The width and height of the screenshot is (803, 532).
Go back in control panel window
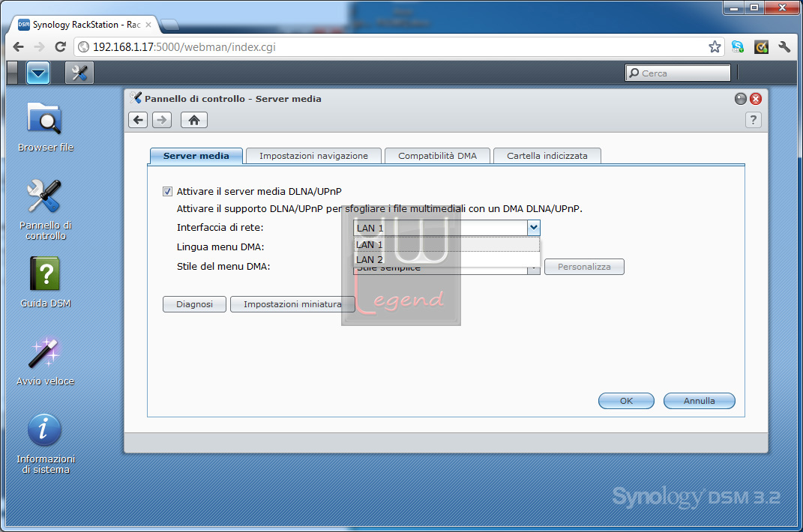[138, 120]
